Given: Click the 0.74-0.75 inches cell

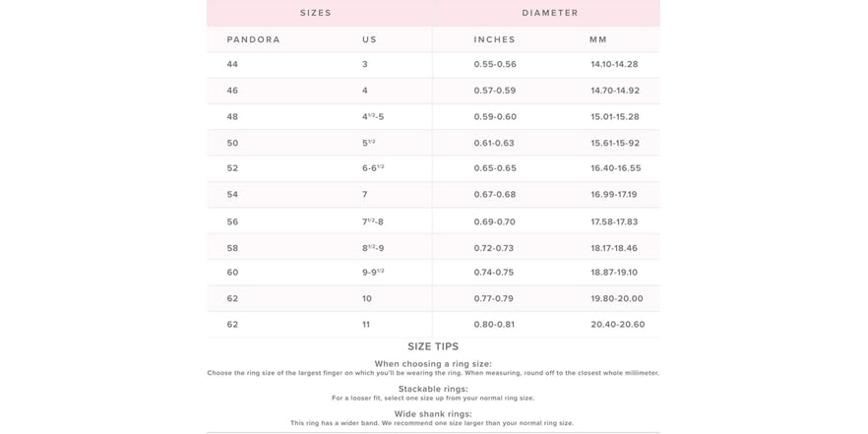Looking at the screenshot, I should [494, 273].
